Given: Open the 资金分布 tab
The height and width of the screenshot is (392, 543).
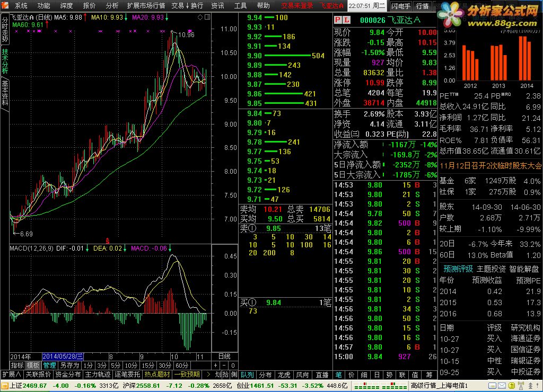Looking at the screenshot, I should click(x=68, y=375).
